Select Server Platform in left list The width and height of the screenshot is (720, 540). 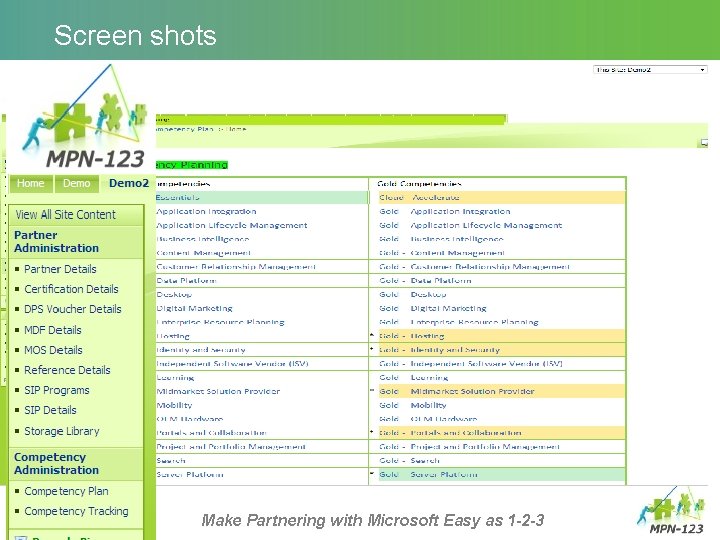tap(190, 474)
